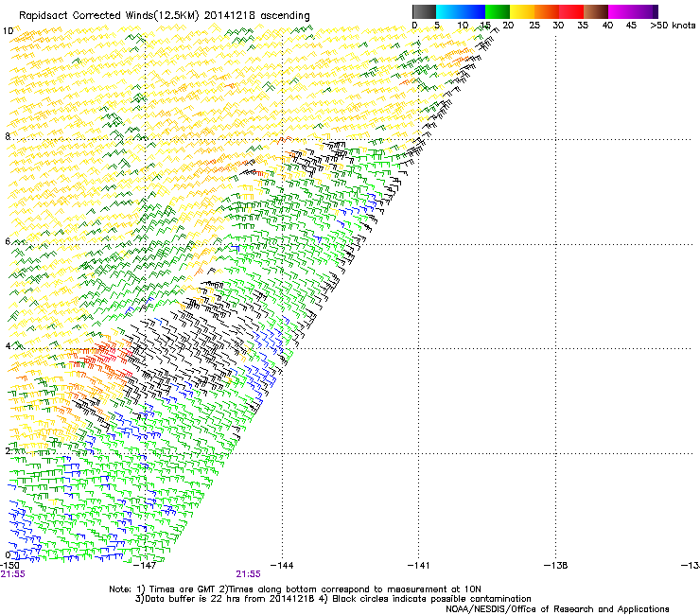
Task: Click the longitude label -138
Action: (556, 566)
